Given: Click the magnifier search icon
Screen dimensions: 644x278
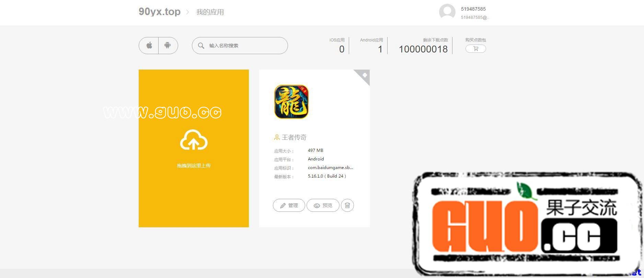Looking at the screenshot, I should [201, 46].
